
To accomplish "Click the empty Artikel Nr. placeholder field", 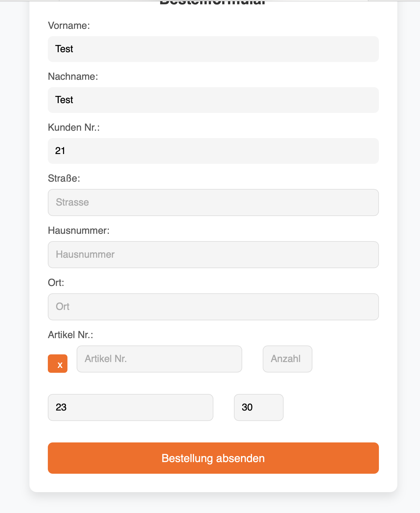I will pos(159,359).
